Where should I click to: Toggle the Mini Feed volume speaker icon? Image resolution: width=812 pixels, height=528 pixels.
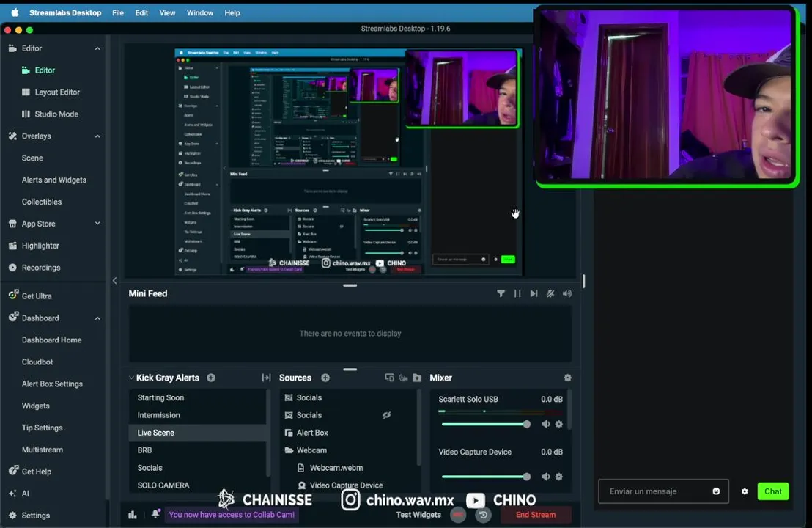coord(567,293)
